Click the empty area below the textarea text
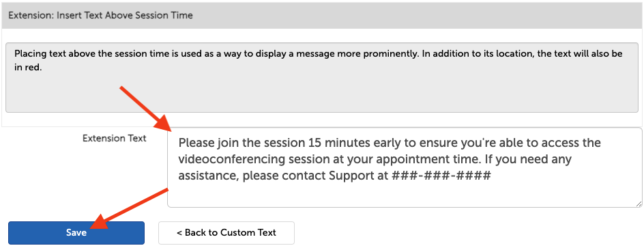The height and width of the screenshot is (248, 644). (405, 195)
